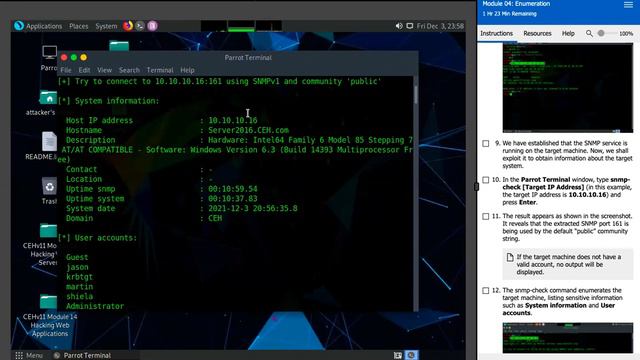Click the Menu grid icon in bottom panel
This screenshot has height=360, width=640.
pos(19,355)
